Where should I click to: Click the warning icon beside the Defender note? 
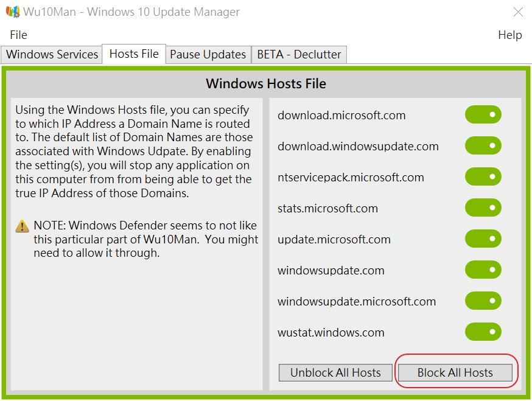pyautogui.click(x=22, y=226)
